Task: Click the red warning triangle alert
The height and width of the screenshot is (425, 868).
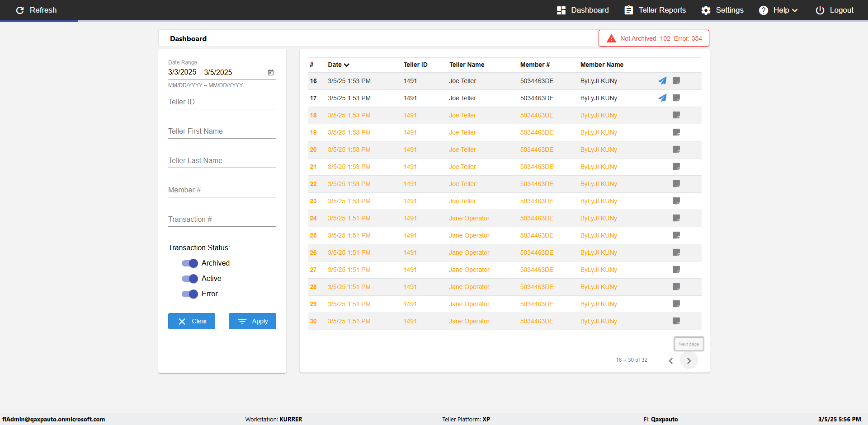Action: coord(611,38)
